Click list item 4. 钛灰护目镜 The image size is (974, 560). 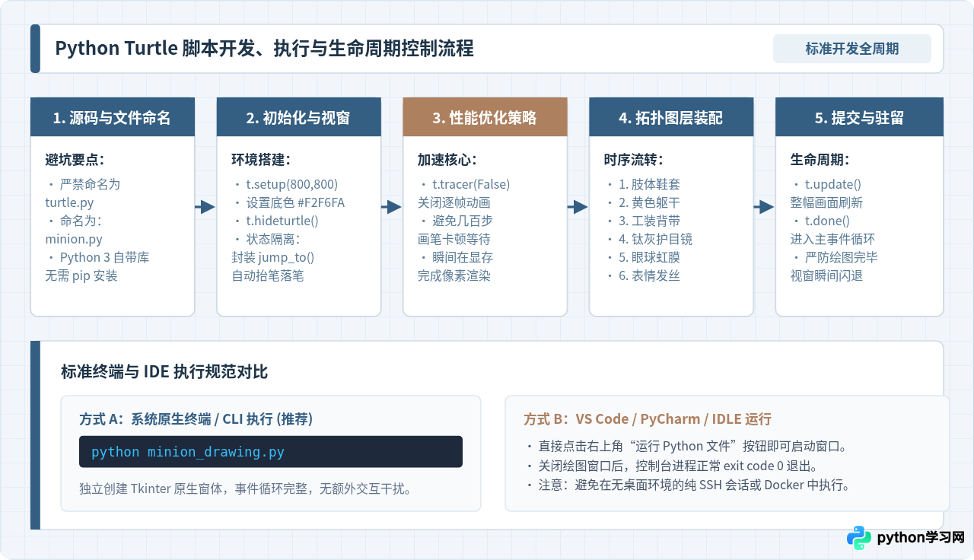point(650,239)
